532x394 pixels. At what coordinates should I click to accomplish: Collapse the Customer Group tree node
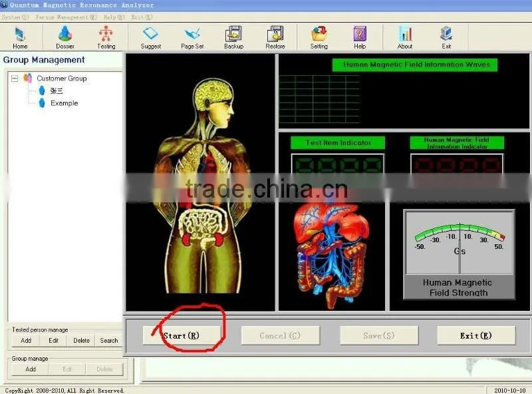[x=14, y=79]
